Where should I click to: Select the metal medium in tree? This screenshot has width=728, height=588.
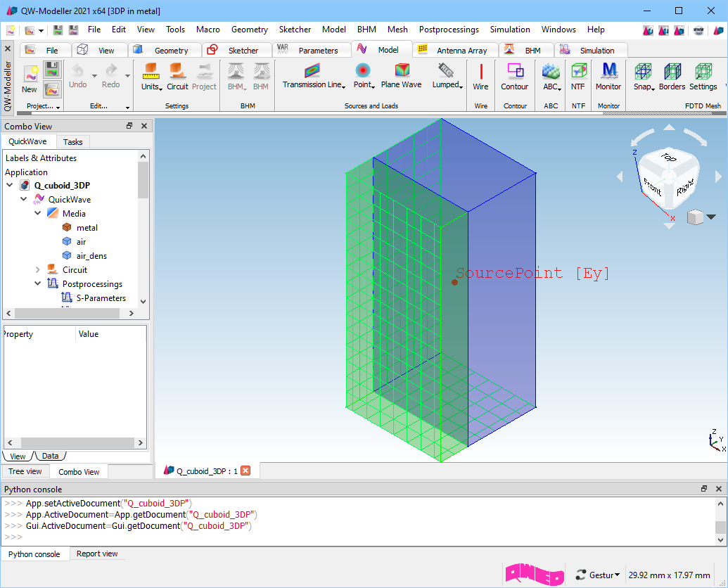click(87, 227)
